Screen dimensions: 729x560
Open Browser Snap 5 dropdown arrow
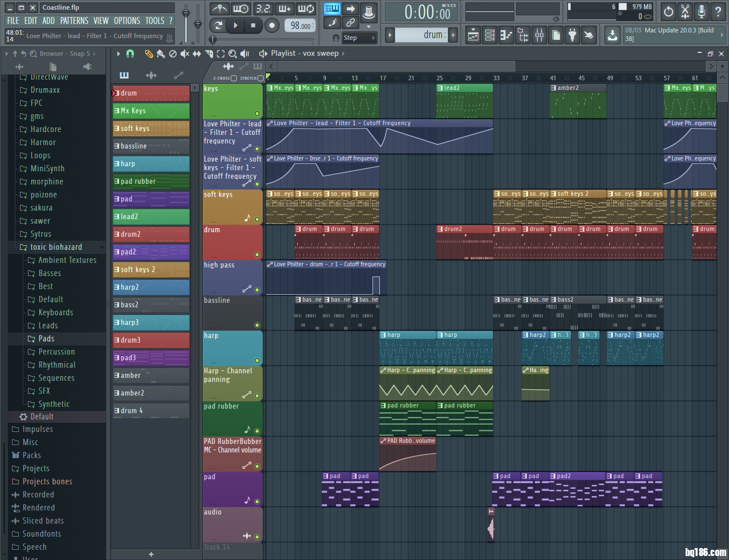[95, 53]
